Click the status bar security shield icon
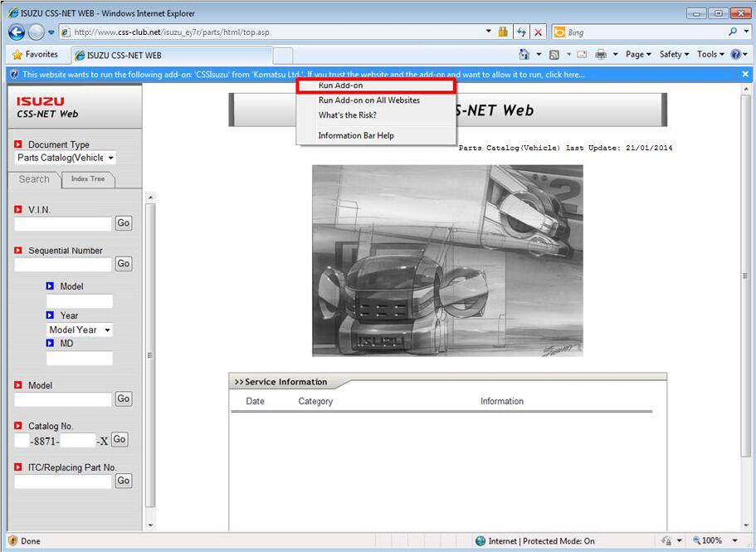This screenshot has width=756, height=552. 13,541
